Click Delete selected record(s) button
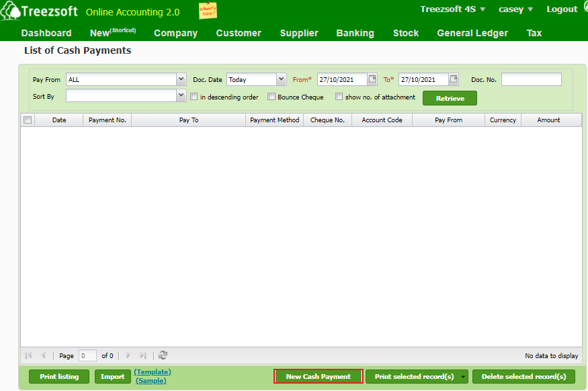The width and height of the screenshot is (588, 391). coord(523,376)
